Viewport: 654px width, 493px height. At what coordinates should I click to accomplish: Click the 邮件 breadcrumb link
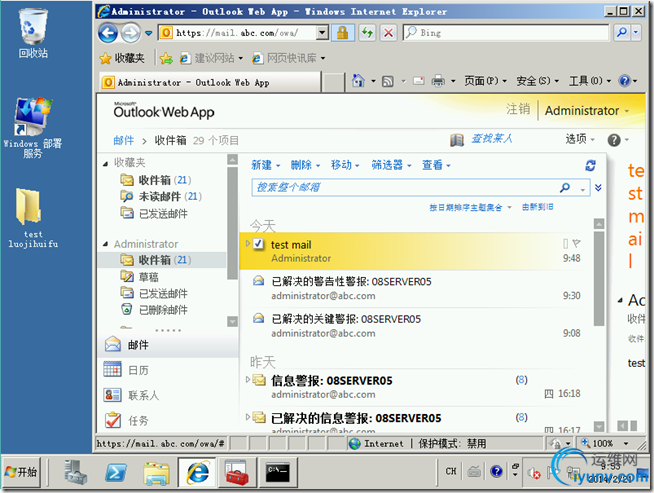[123, 141]
